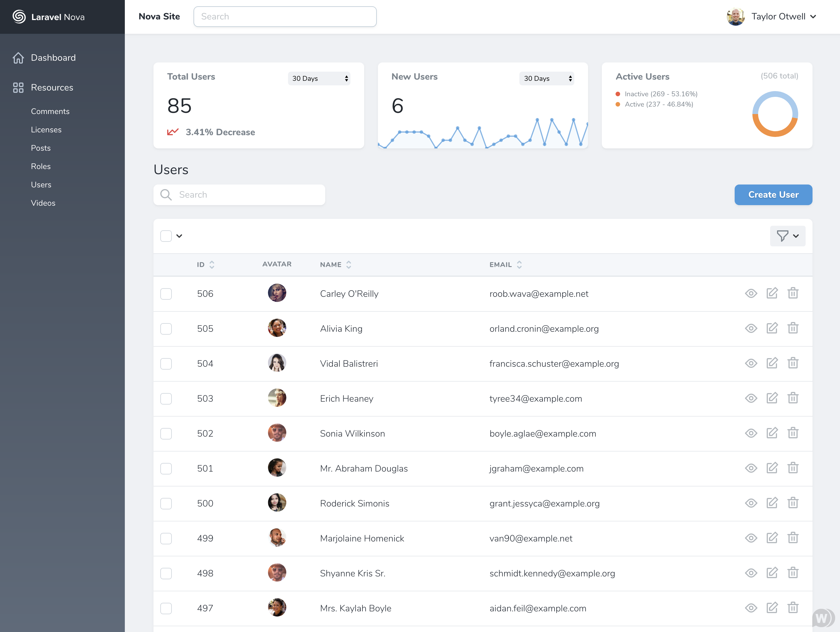Click the view icon for Roderick Simonis

click(750, 503)
